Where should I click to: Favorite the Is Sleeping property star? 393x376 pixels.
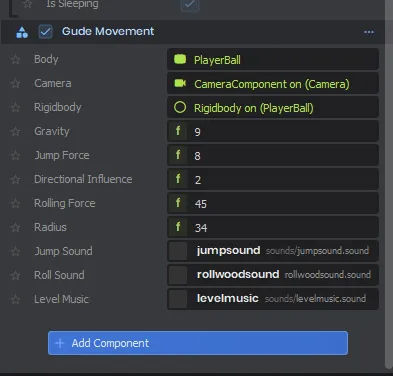tap(27, 4)
